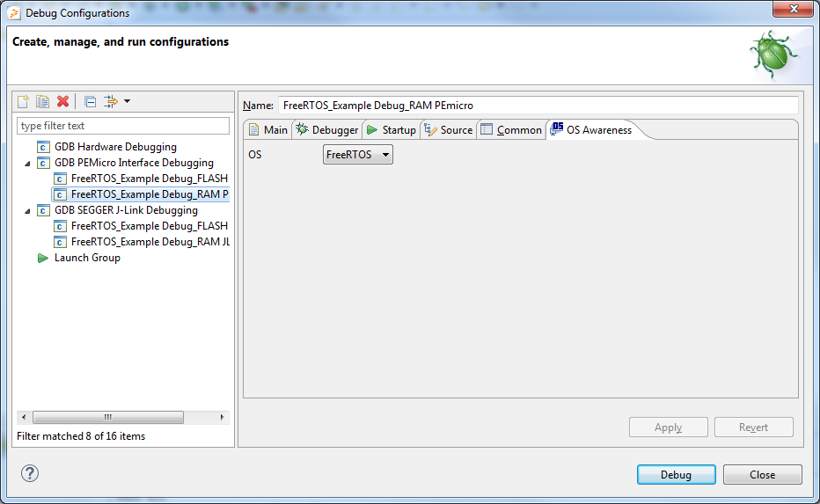
Task: Click the New launch configuration icon
Action: [x=23, y=101]
